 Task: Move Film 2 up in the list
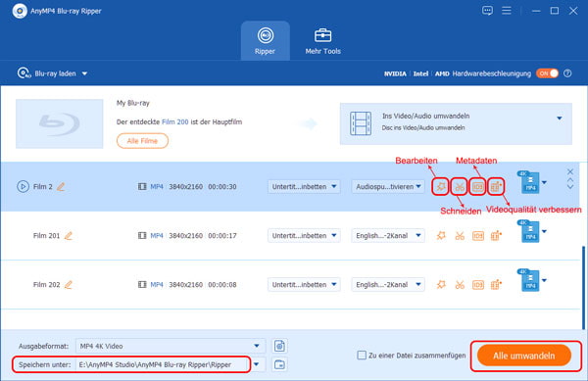coord(570,180)
